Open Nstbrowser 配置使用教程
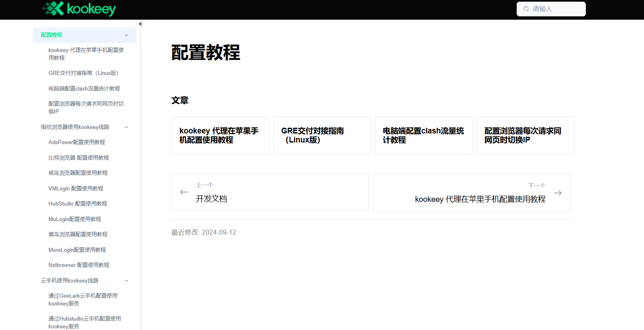 pyautogui.click(x=79, y=265)
